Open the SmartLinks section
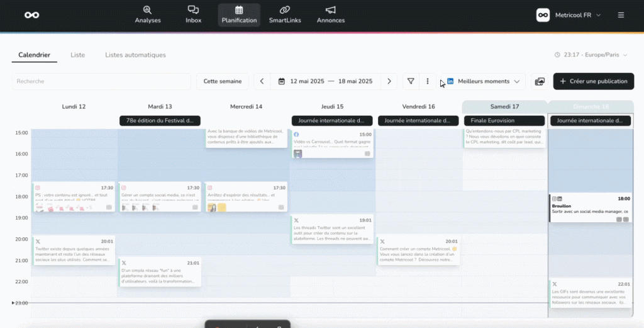The image size is (644, 328). coord(285,15)
